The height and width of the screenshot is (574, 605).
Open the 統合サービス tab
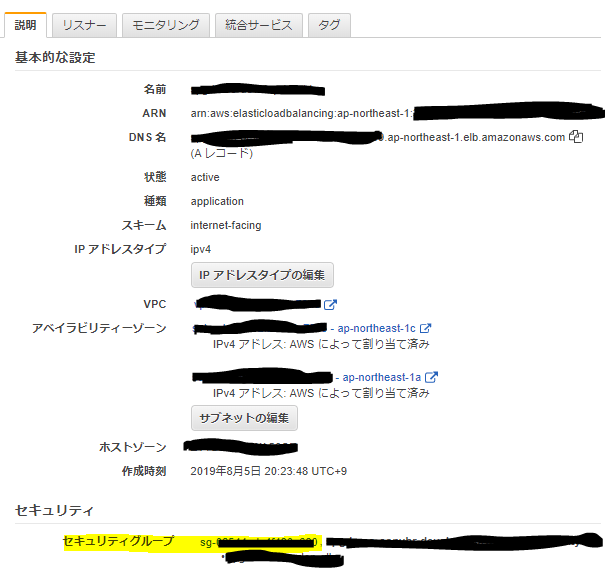tap(259, 25)
